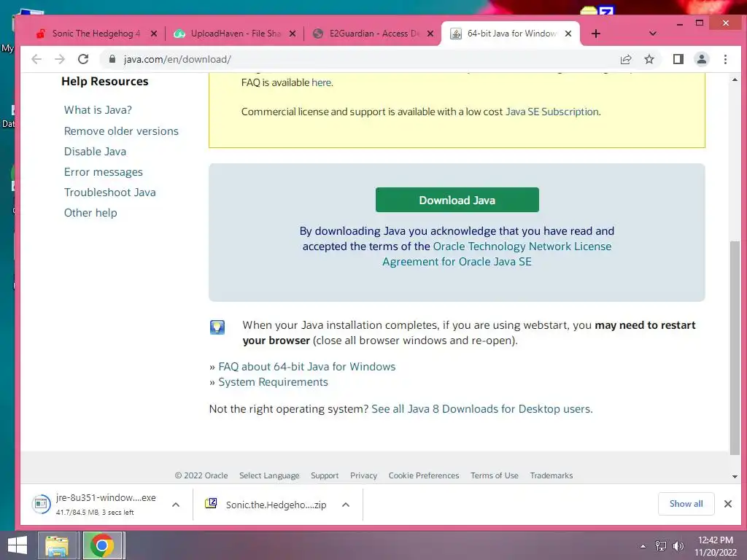The width and height of the screenshot is (747, 560).
Task: Open the volume speaker tray icon
Action: click(678, 546)
